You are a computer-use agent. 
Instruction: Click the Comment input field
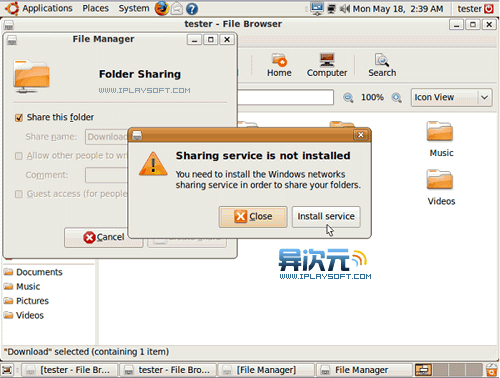pyautogui.click(x=107, y=175)
